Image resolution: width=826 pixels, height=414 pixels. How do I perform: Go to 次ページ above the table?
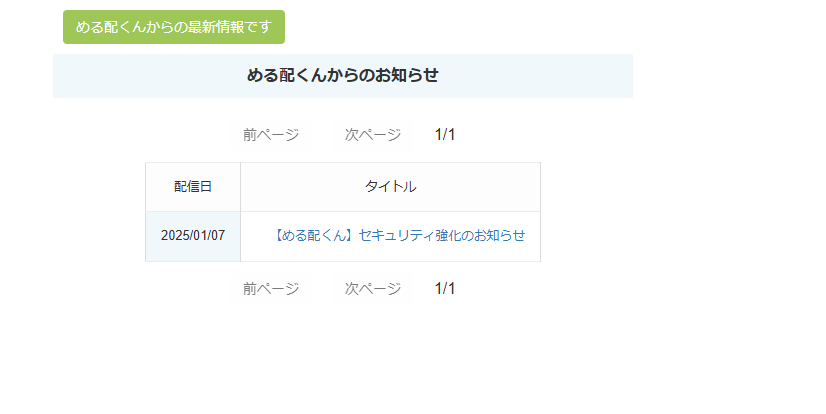(373, 135)
